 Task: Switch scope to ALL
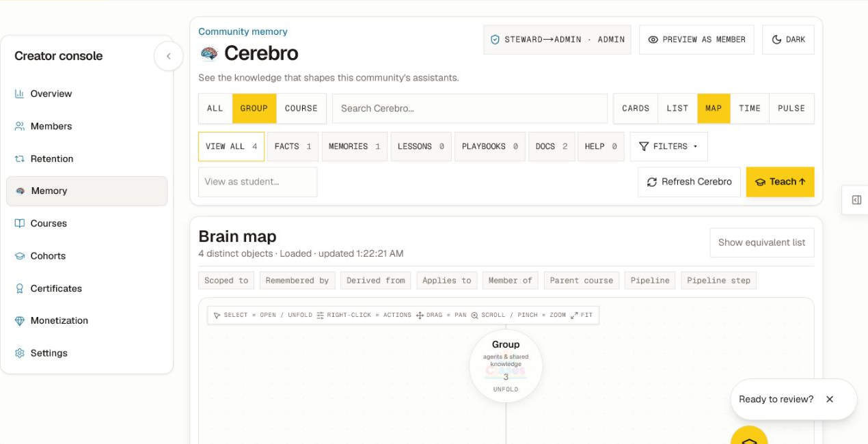coord(215,108)
